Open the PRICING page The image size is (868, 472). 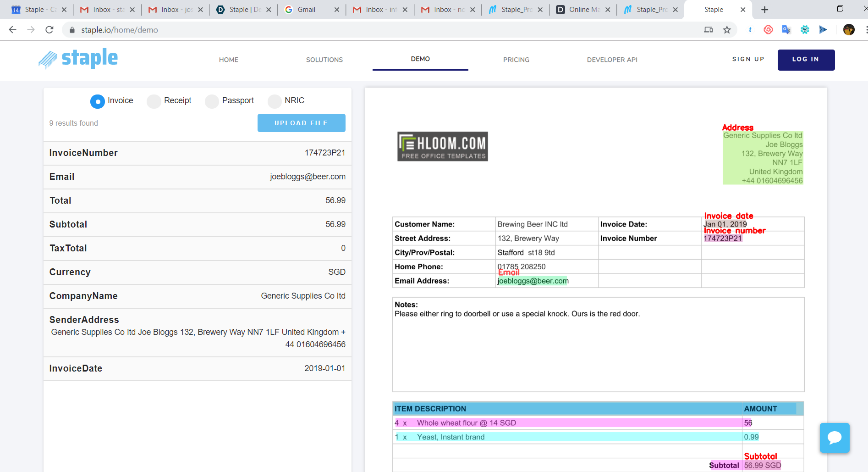pos(516,60)
